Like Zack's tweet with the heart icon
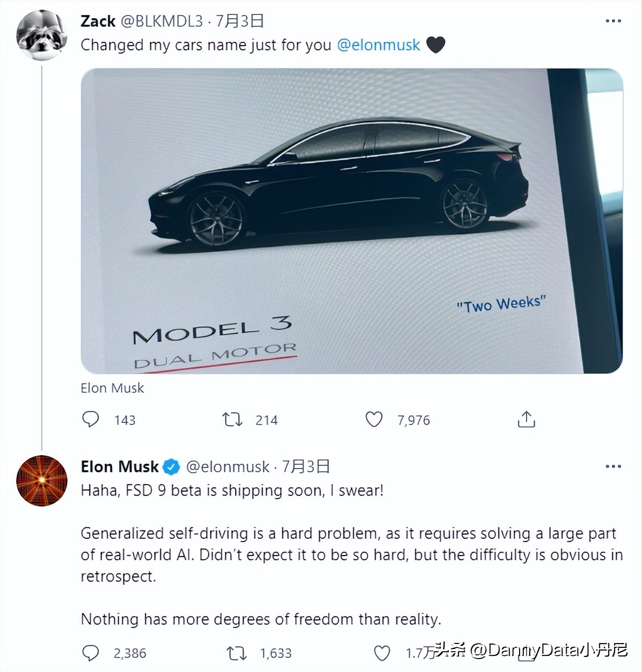This screenshot has height=672, width=642. point(374,419)
